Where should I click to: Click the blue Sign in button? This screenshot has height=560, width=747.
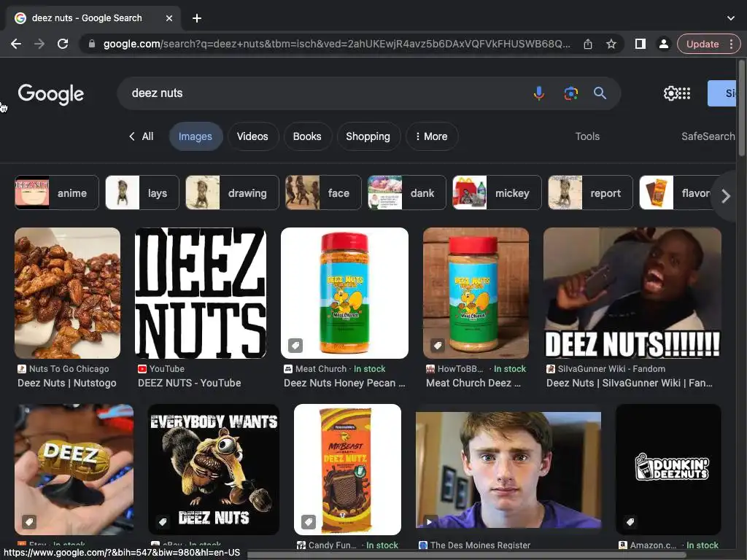[x=721, y=93]
